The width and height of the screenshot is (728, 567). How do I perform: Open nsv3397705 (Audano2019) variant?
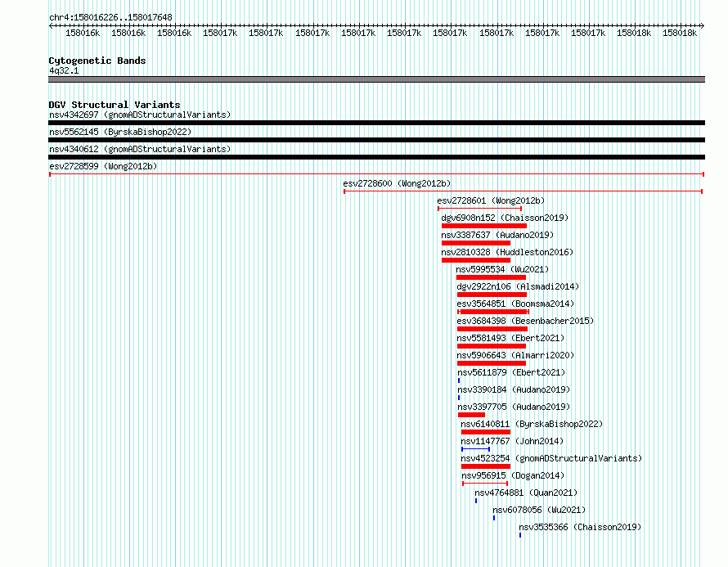click(x=514, y=407)
